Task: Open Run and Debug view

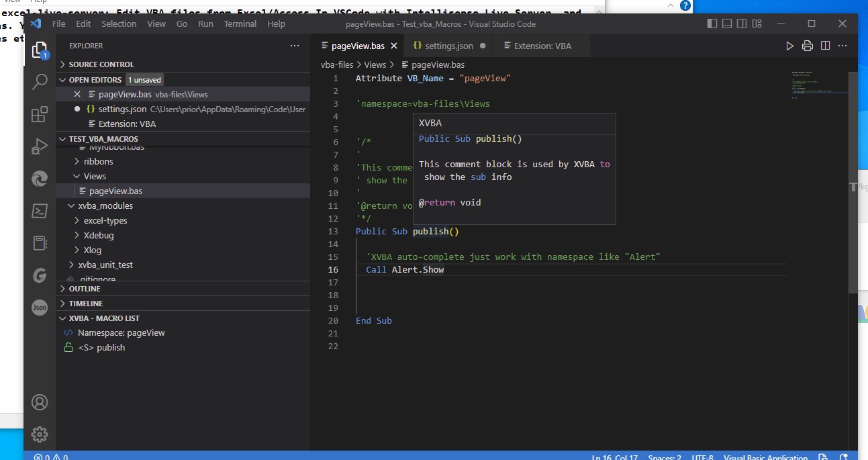Action: (x=40, y=146)
